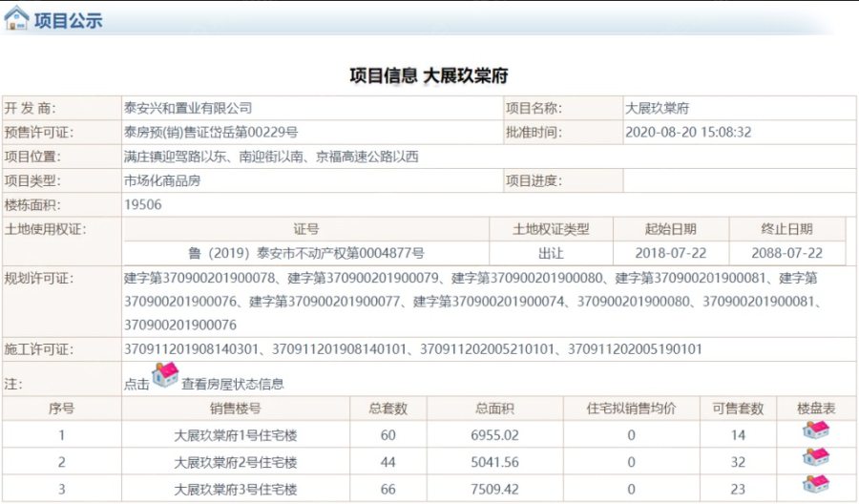Click total area value 6955.02
This screenshot has width=859, height=504.
(x=494, y=435)
